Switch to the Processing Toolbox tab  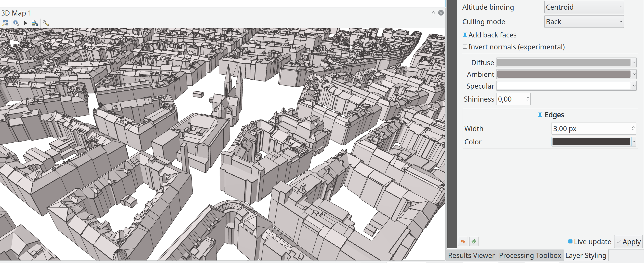coord(530,255)
